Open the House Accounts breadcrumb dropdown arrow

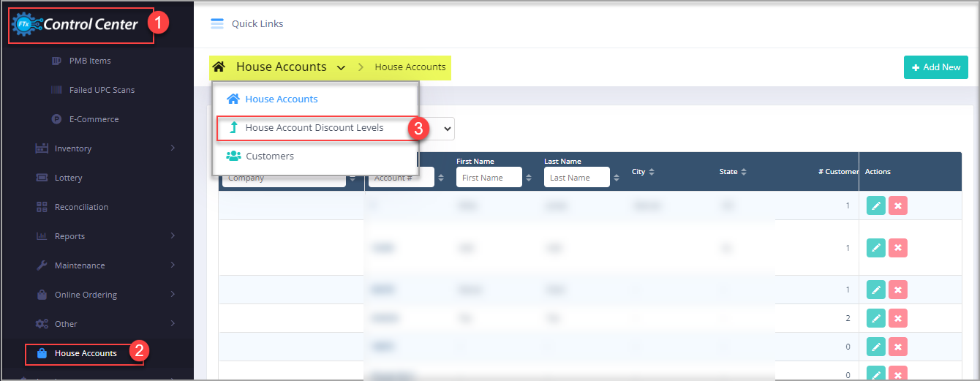(341, 68)
